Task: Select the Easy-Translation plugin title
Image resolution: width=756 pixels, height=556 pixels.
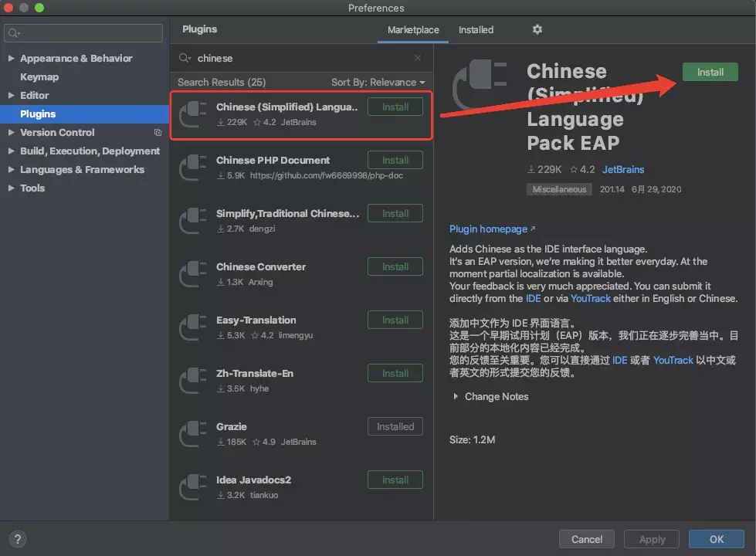Action: 256,320
